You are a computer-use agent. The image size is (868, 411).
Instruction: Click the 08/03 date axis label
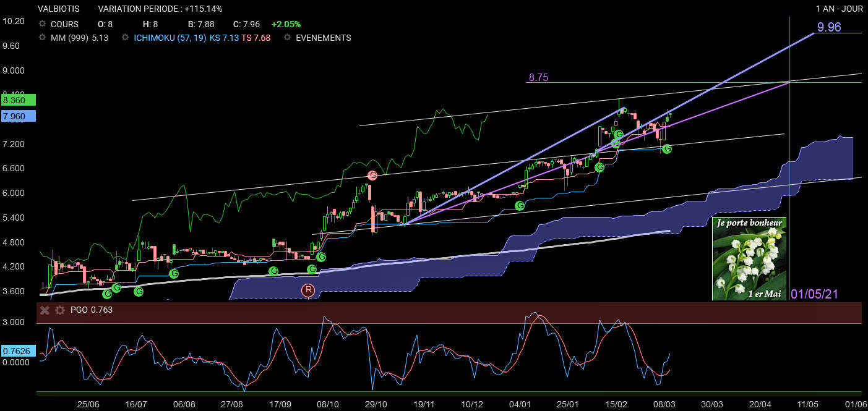pyautogui.click(x=664, y=404)
